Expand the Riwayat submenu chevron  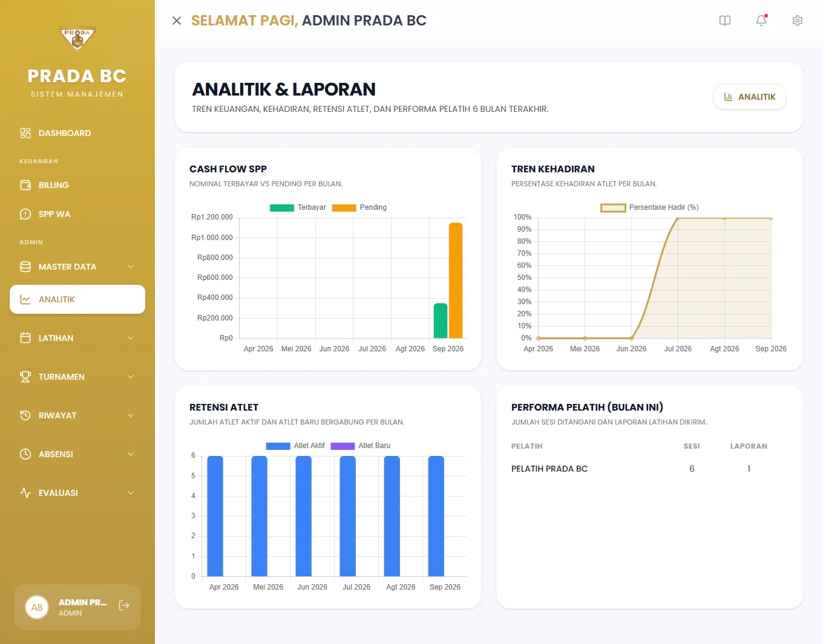[131, 415]
